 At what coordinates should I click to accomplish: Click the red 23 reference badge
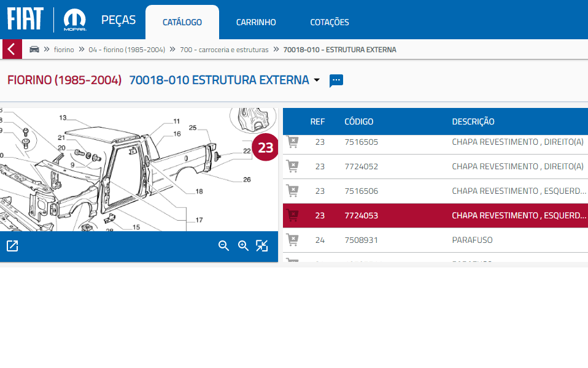coord(265,148)
